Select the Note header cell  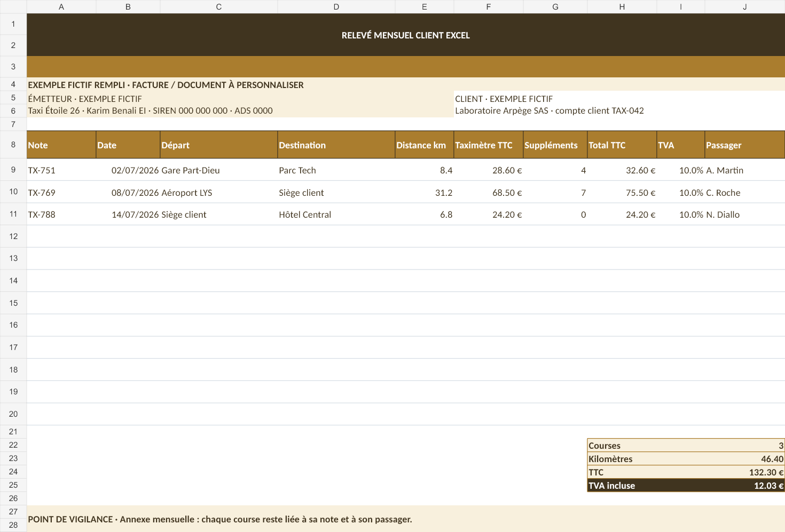tap(61, 145)
